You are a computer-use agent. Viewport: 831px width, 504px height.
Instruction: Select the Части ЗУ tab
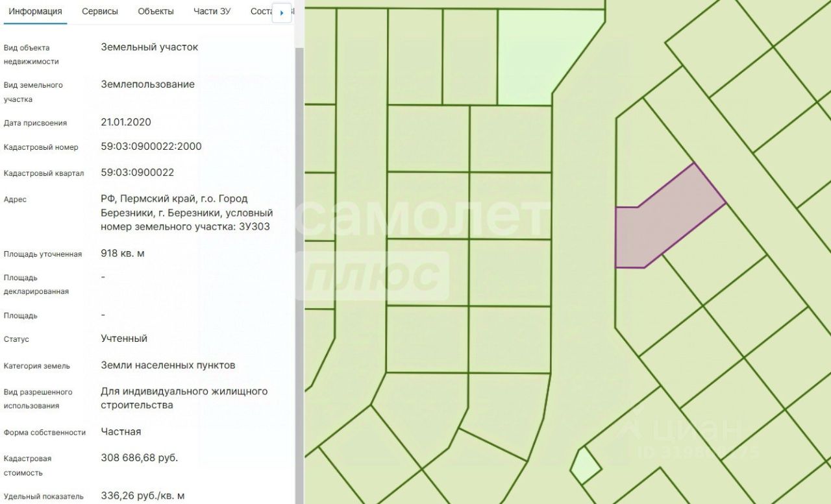pos(212,12)
